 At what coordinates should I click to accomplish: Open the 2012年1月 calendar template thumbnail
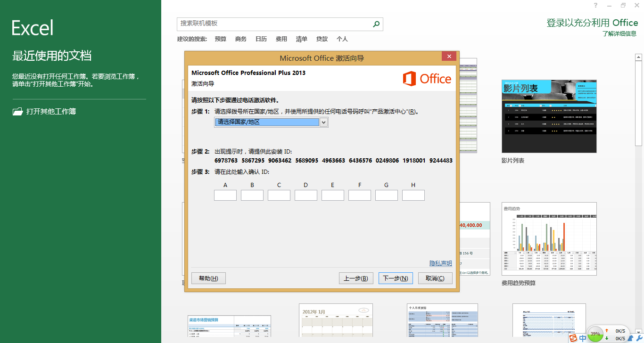[x=336, y=321]
